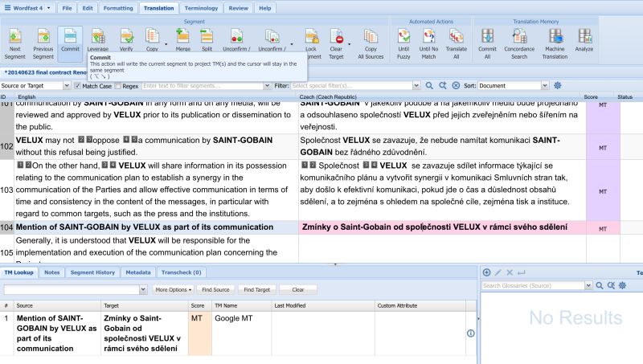Click the glossary search magnifier icon

600,286
